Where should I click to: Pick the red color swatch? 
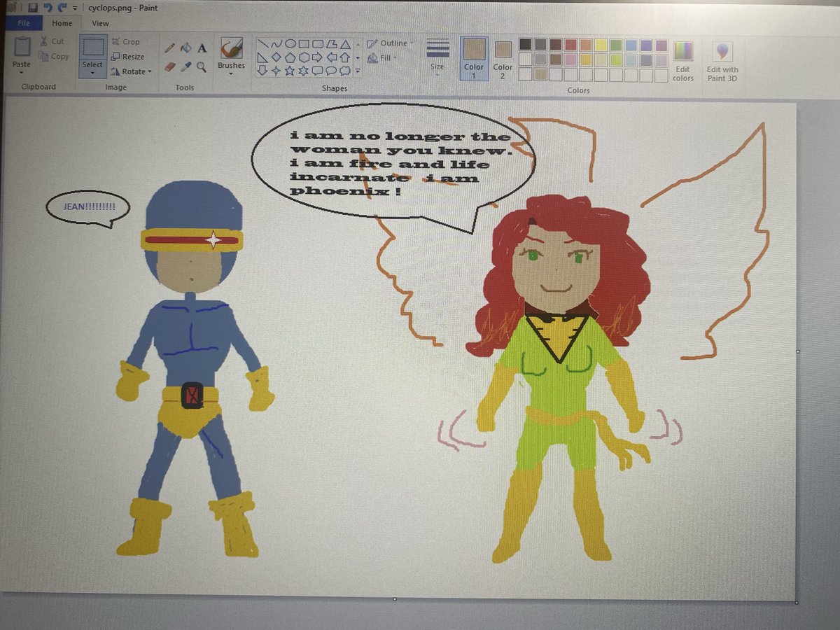(x=570, y=44)
